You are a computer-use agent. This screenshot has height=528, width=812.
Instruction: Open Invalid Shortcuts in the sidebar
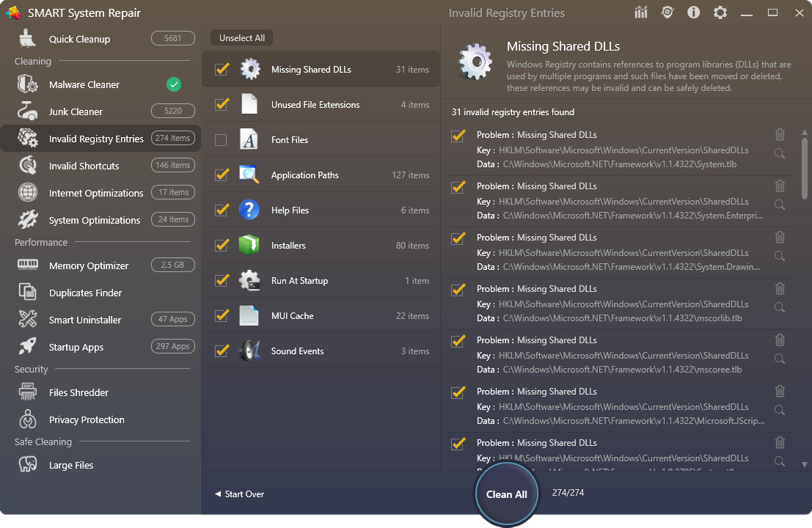point(84,166)
